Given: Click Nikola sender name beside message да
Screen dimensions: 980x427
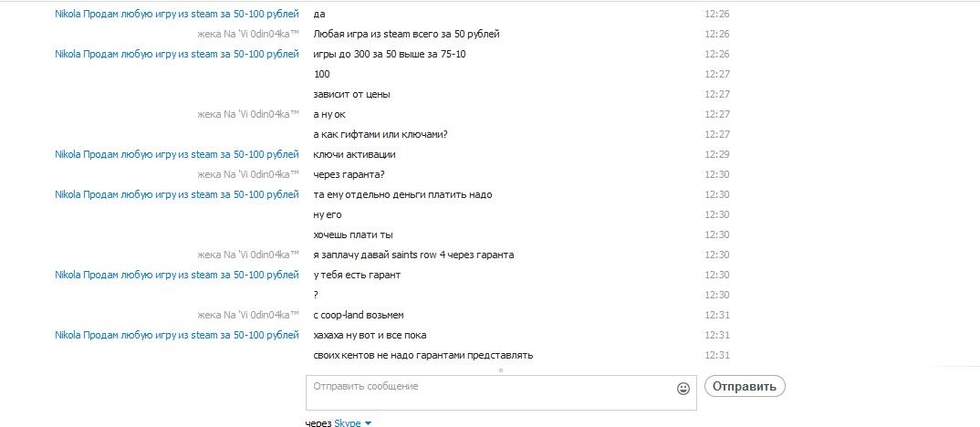Looking at the screenshot, I should [177, 14].
